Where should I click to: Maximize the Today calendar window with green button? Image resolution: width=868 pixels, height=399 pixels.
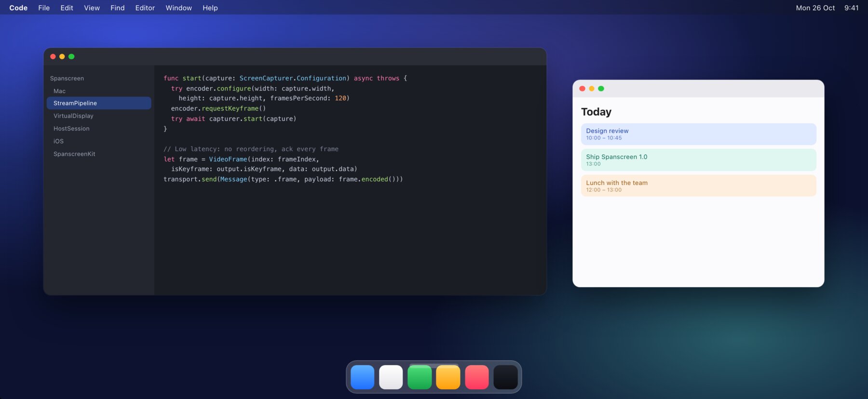(x=601, y=89)
